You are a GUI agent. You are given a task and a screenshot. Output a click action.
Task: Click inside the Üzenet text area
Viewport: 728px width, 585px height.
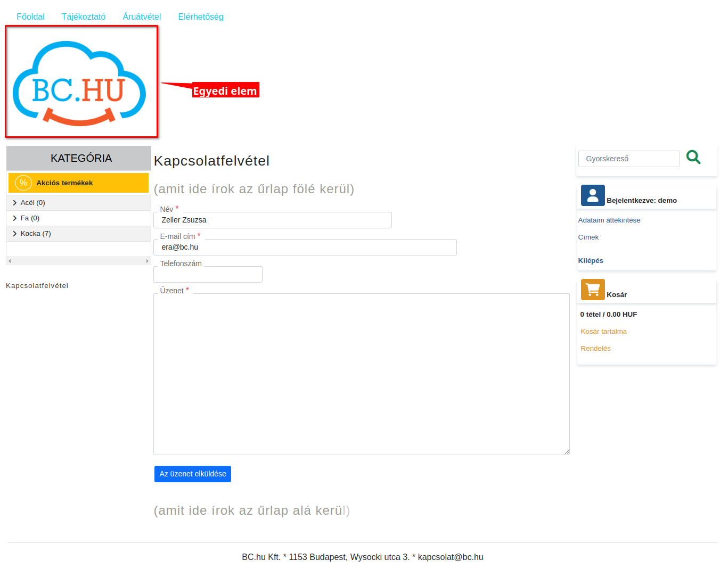[362, 374]
